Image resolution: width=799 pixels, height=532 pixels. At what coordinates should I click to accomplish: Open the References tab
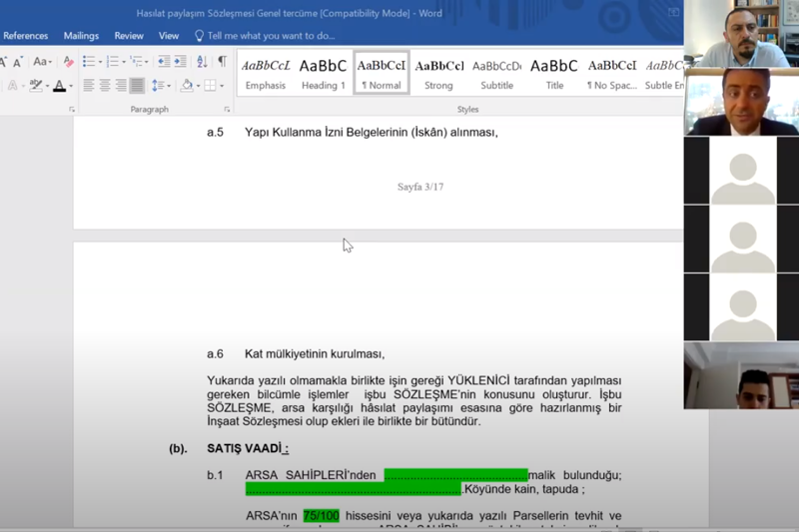tap(26, 36)
